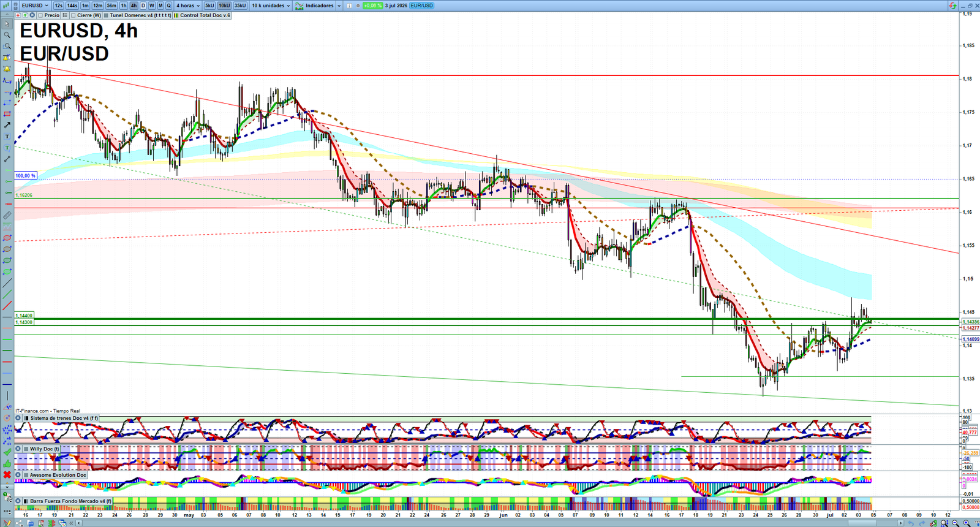Click the chart icon beside EURUSD selector

pyautogui.click(x=6, y=6)
